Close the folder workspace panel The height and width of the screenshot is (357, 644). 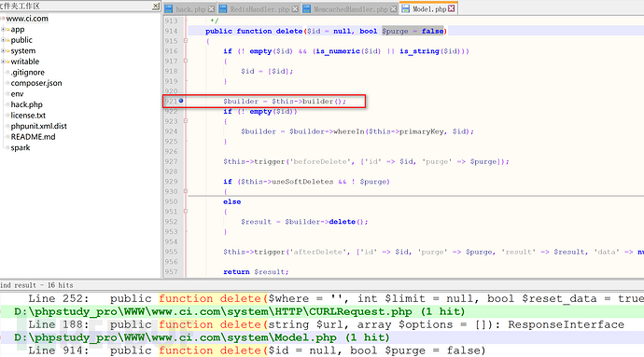pyautogui.click(x=156, y=6)
